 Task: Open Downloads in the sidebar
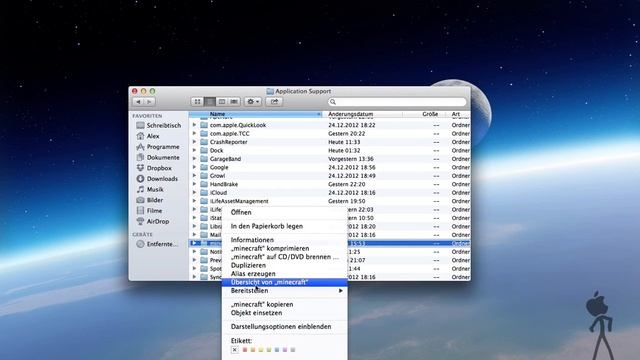point(157,178)
